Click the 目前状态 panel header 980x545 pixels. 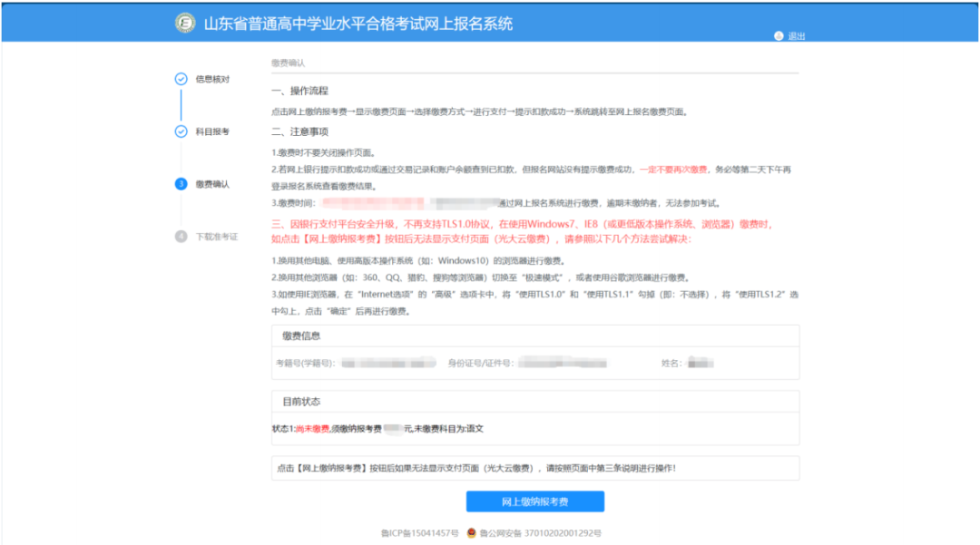[301, 401]
